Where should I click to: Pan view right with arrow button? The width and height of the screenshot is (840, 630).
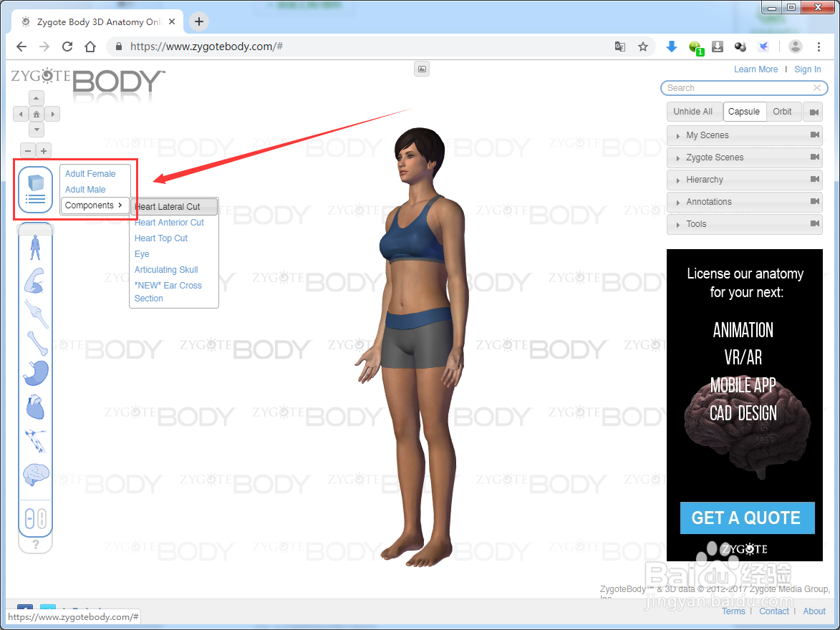click(52, 114)
